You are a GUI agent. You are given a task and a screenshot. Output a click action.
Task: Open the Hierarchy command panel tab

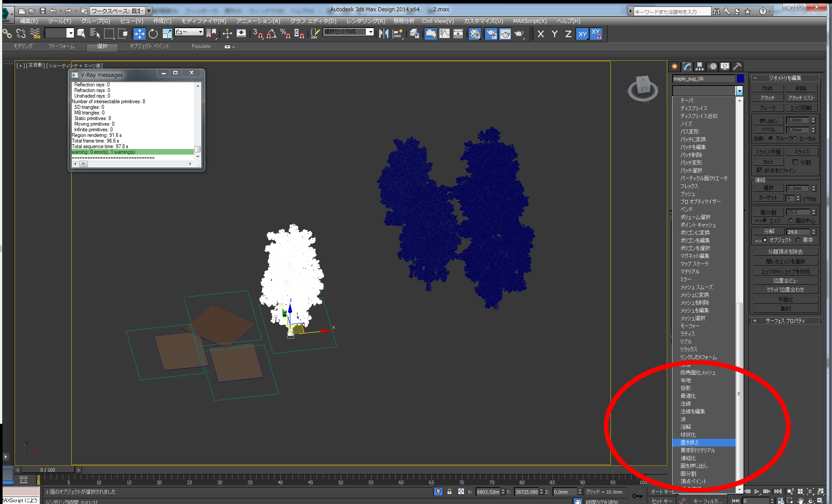(699, 67)
